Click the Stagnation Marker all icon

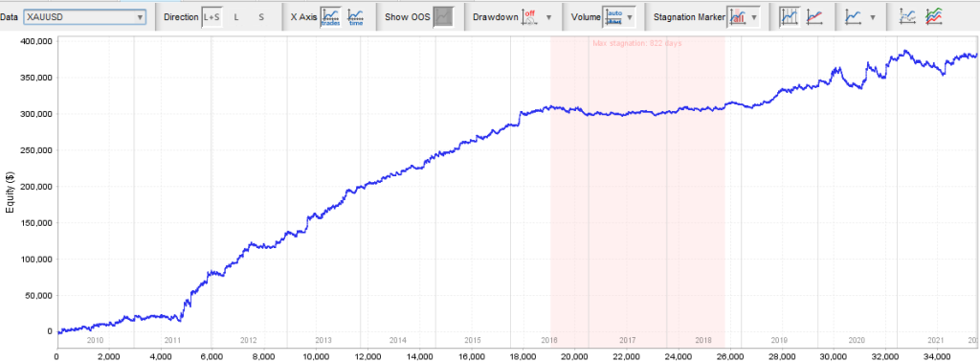[738, 17]
